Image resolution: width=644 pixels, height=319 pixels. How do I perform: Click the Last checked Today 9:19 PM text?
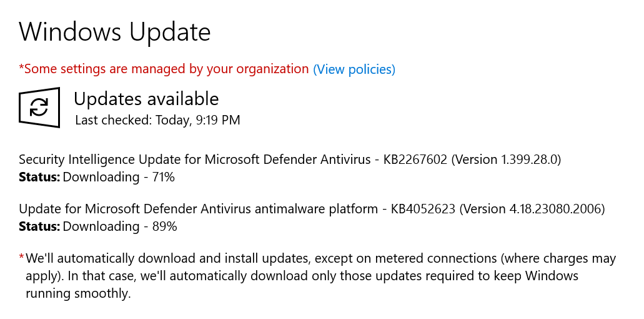tap(157, 120)
